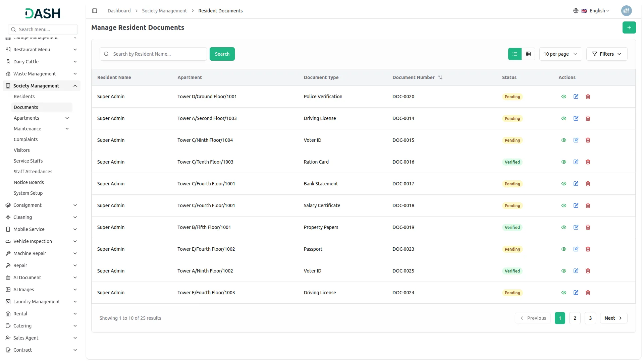Go to Notice Boards in sidebar
Screen dimensions: 644x362
click(x=29, y=182)
